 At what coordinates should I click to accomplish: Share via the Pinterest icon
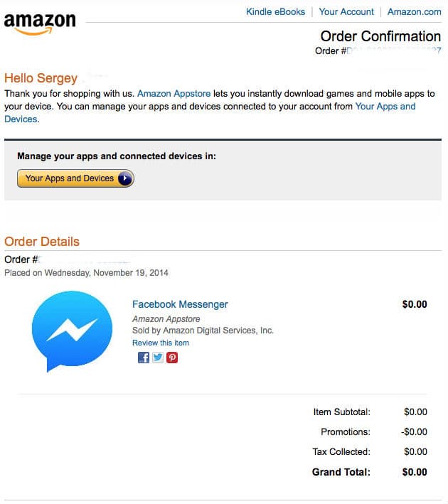tap(172, 358)
